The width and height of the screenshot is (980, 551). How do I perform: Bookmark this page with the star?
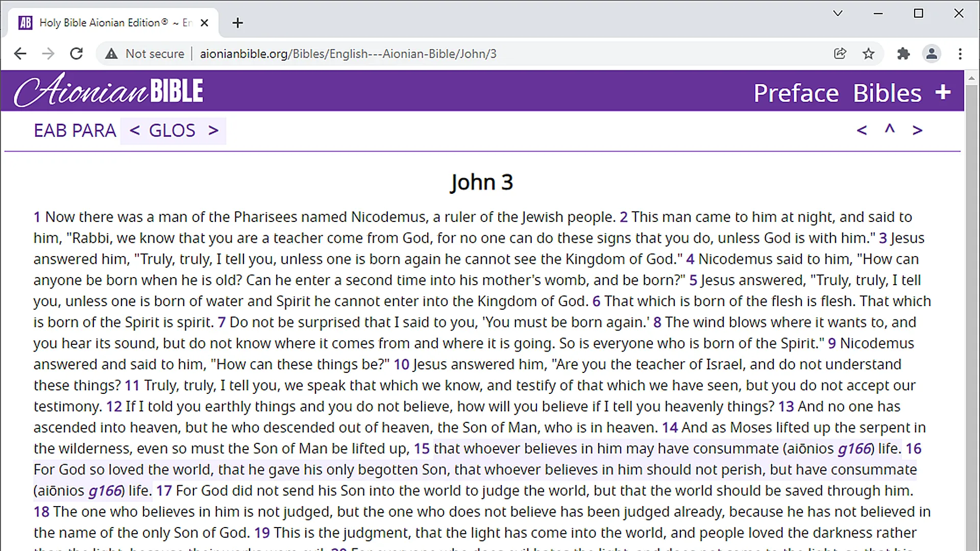point(869,54)
